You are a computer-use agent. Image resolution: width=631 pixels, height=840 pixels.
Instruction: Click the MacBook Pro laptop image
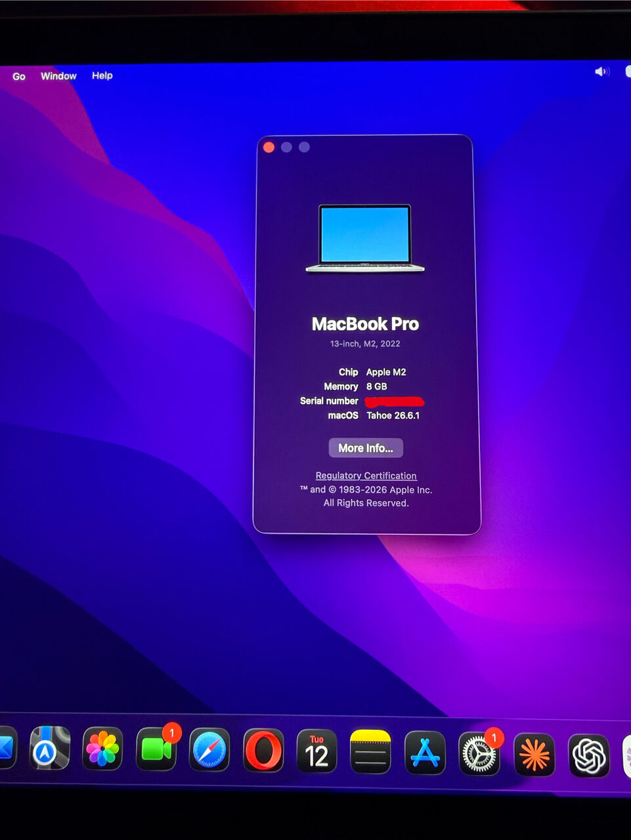[x=365, y=238]
